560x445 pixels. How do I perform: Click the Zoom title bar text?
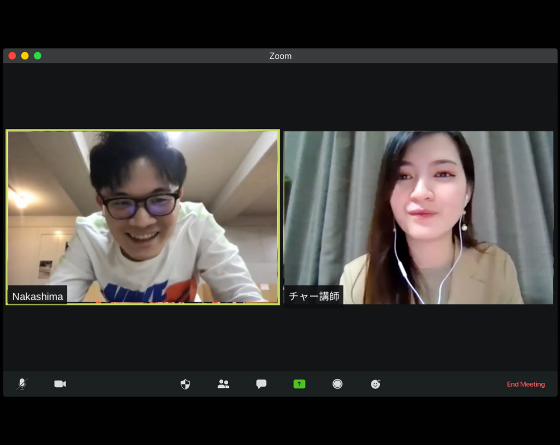point(280,56)
